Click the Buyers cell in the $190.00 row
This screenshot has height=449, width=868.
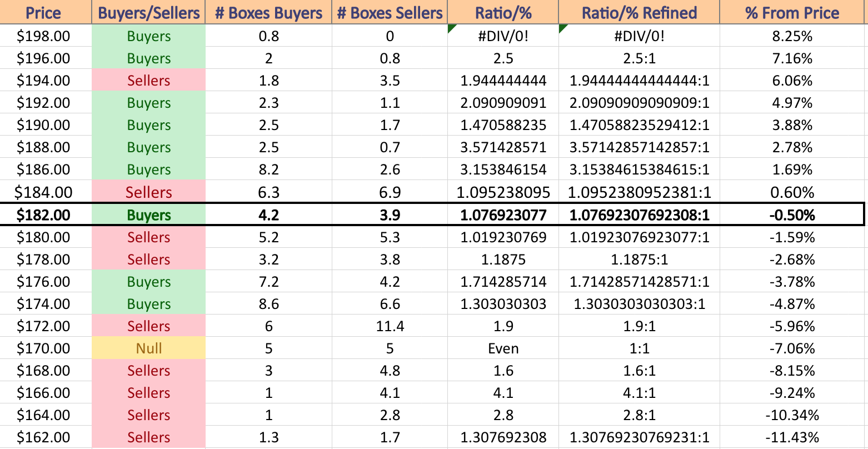148,125
